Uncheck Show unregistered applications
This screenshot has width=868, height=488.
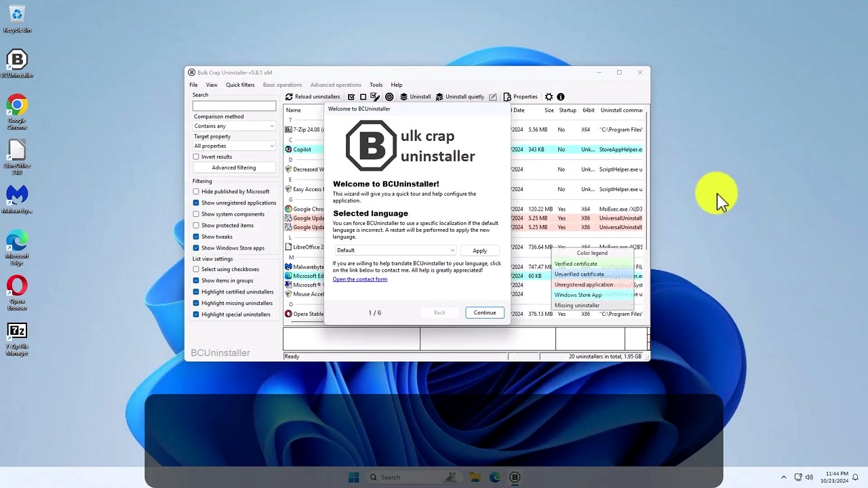pyautogui.click(x=196, y=203)
